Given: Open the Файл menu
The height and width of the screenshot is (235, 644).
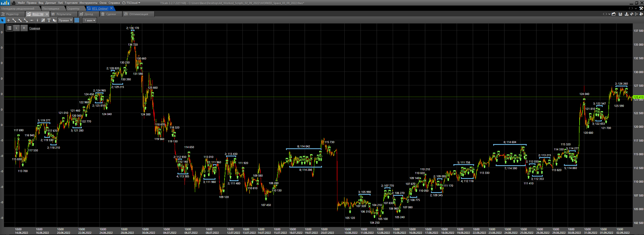Looking at the screenshot, I should (21, 3).
